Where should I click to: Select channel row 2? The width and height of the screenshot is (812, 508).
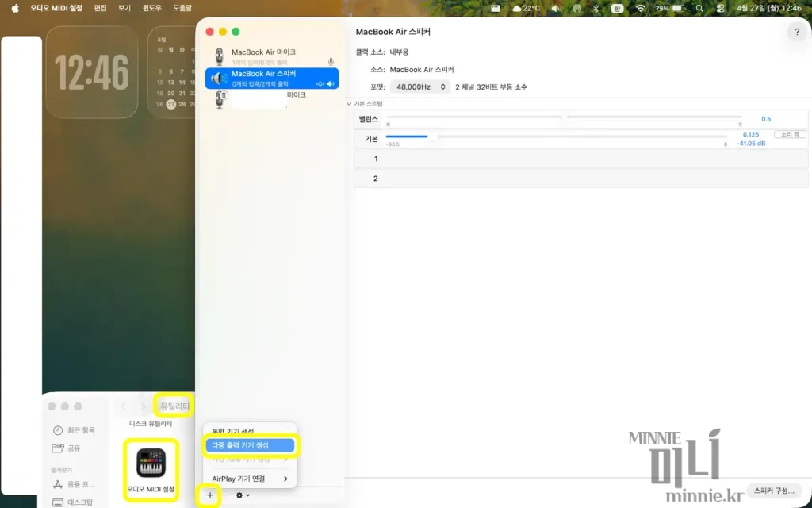pos(580,179)
